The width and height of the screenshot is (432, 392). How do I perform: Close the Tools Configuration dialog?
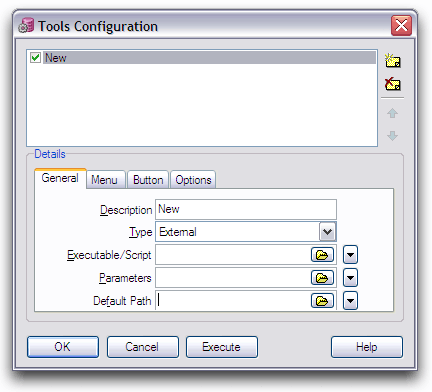pos(401,25)
